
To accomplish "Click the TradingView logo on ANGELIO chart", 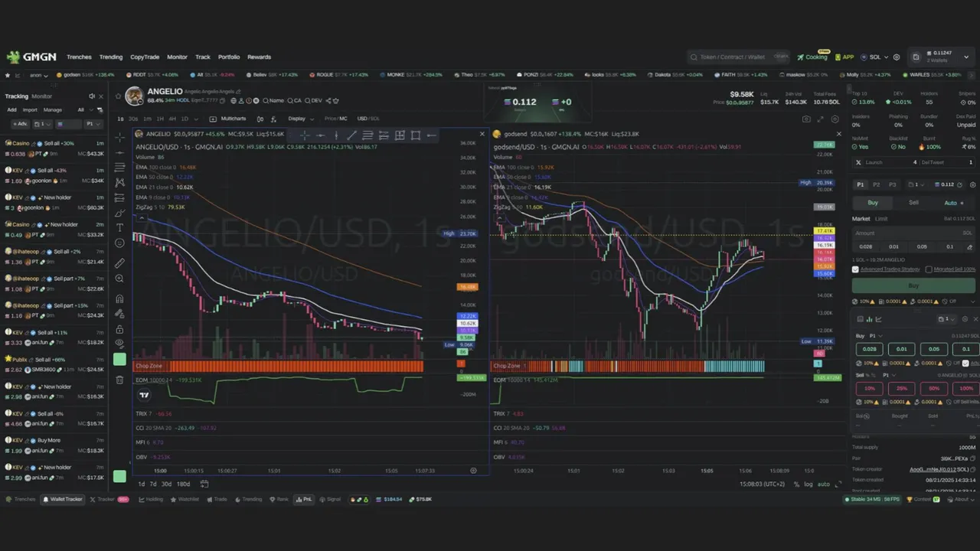I will (144, 395).
